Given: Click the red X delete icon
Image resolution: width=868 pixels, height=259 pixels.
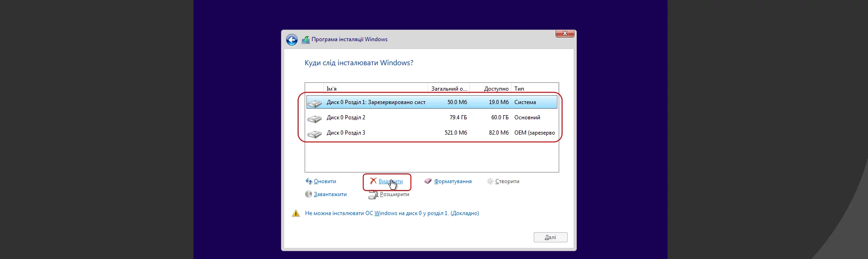Looking at the screenshot, I should tap(373, 181).
